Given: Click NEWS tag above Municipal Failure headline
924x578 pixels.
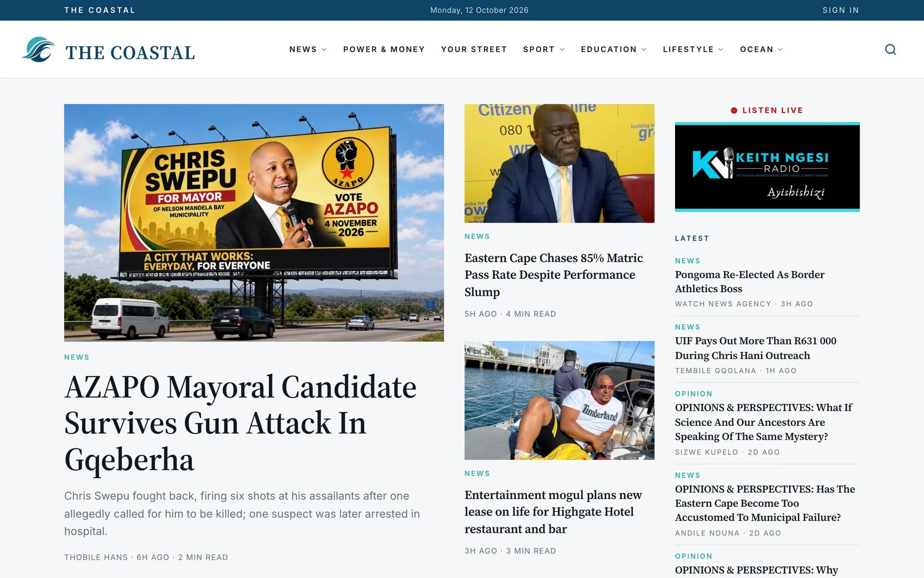Looking at the screenshot, I should click(x=687, y=475).
